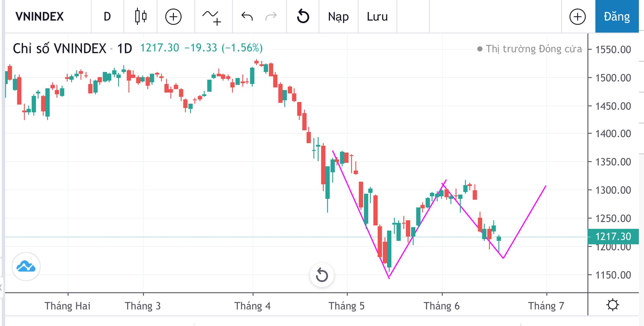The image size is (644, 326).
Task: Open the D timeframe interval dropdown
Action: coord(107,16)
